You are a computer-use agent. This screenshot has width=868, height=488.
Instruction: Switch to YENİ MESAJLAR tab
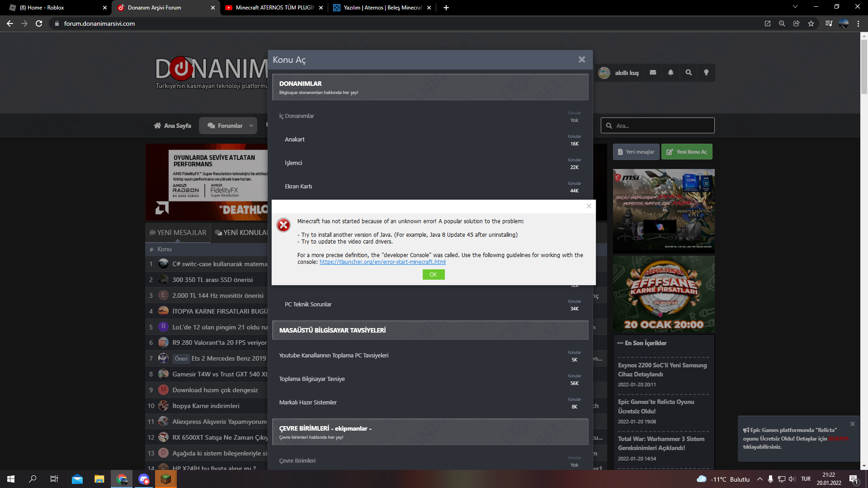point(178,233)
